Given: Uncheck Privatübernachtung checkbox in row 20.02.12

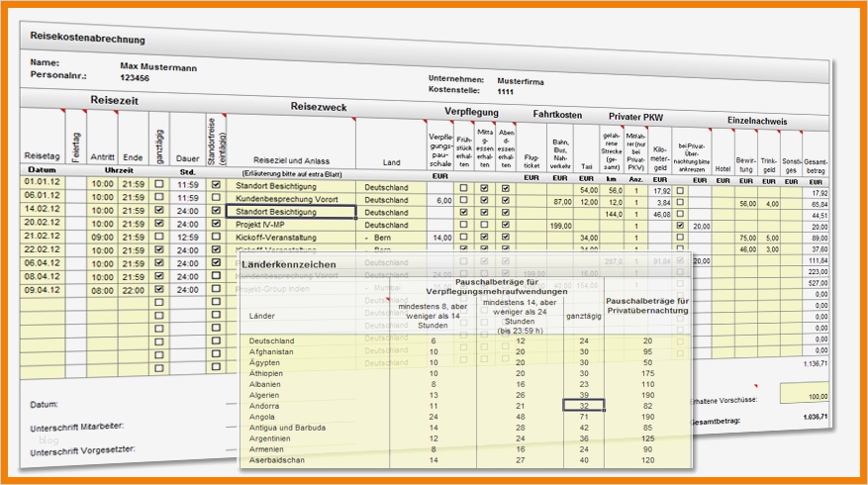Looking at the screenshot, I should 680,226.
